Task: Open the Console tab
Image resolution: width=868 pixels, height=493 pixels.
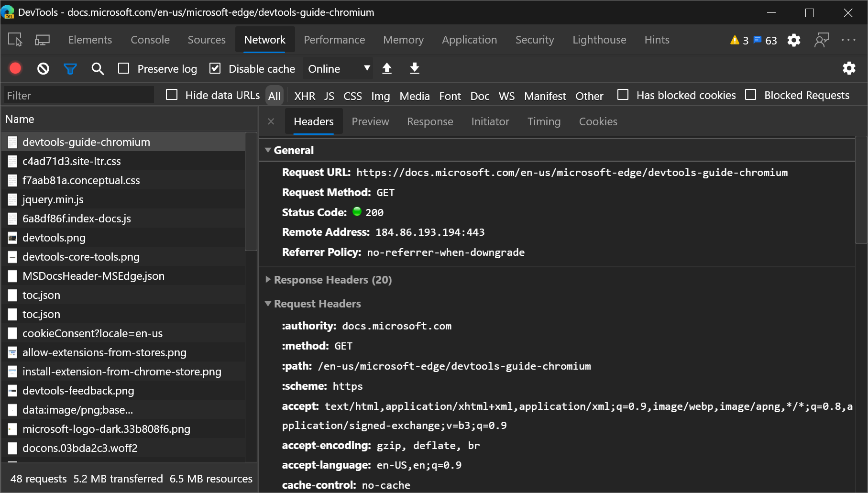Action: [x=150, y=40]
